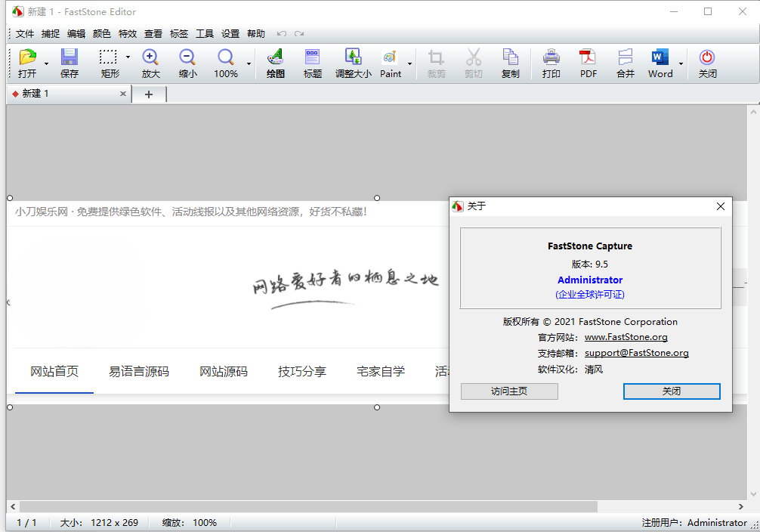The image size is (760, 532).
Task: Click 宅家自学 in the captured image
Action: point(381,372)
